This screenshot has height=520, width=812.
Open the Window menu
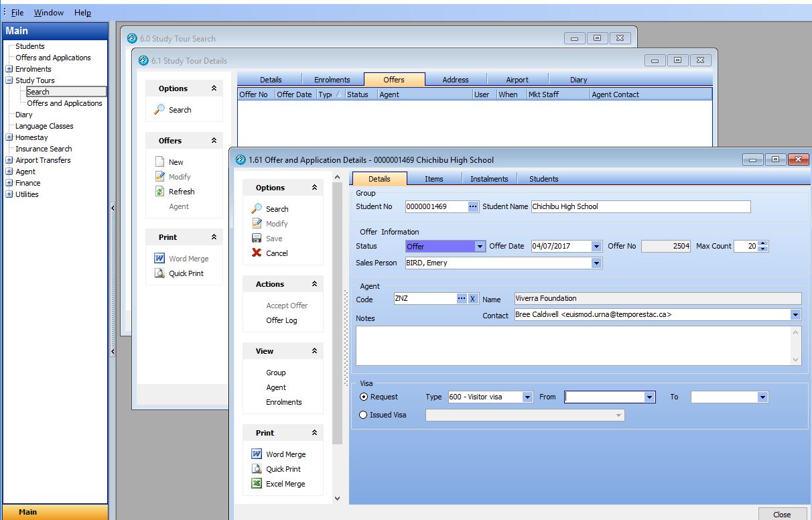click(x=49, y=13)
